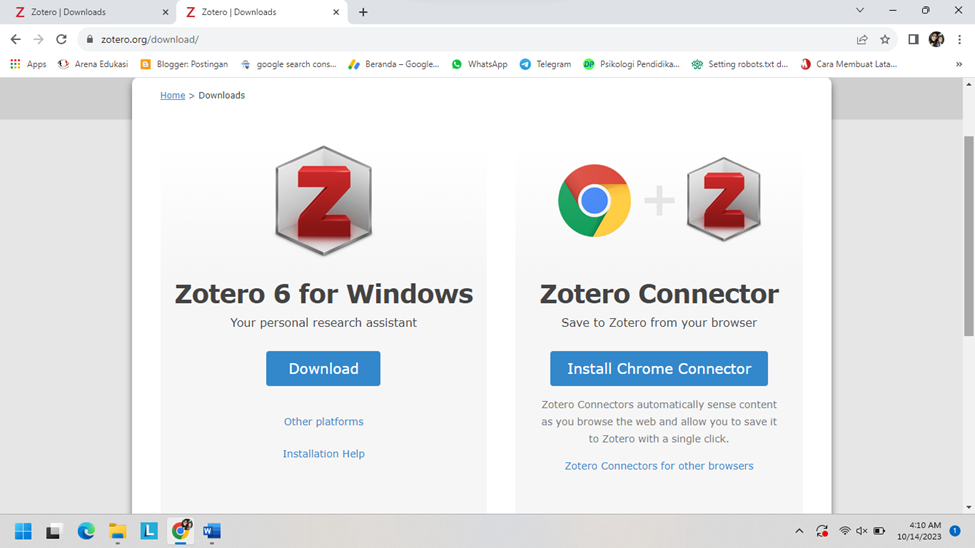975x548 pixels.
Task: Open the Blogger: Postingan bookmark
Action: click(x=185, y=64)
